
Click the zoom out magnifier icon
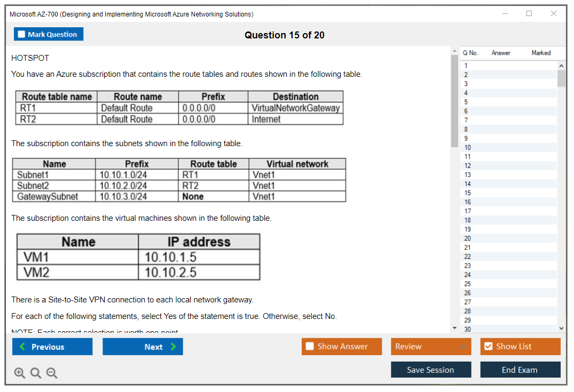pyautogui.click(x=52, y=373)
